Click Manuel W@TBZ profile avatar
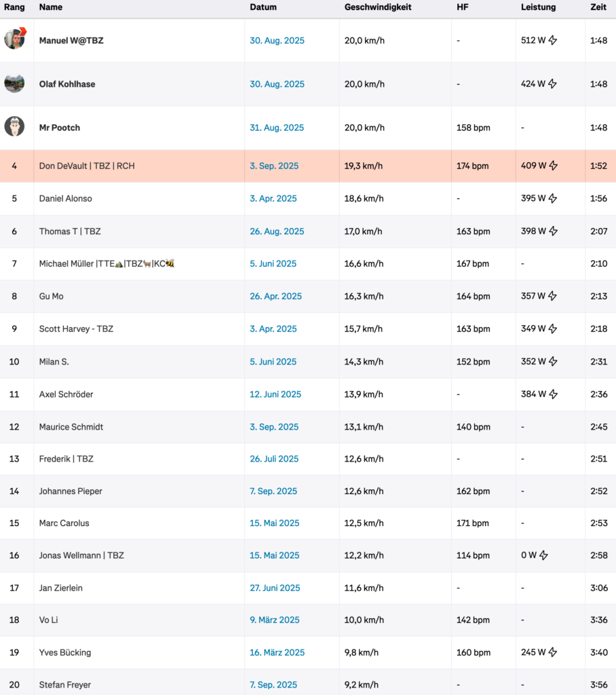 (x=15, y=39)
